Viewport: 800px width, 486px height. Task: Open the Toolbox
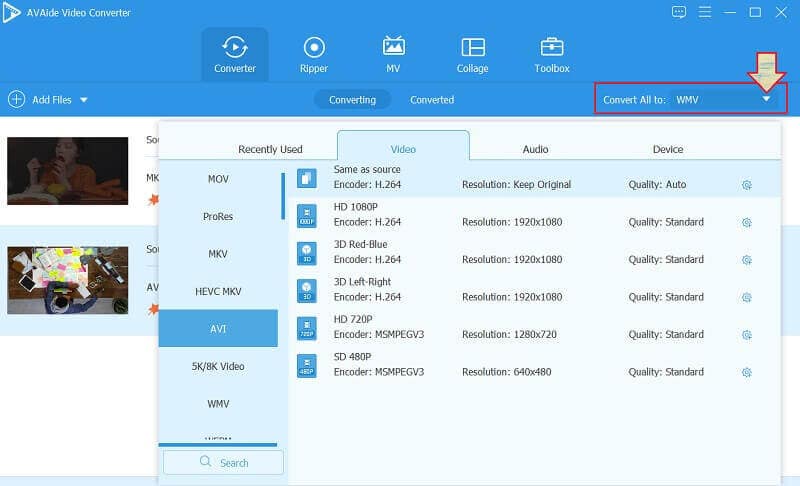pyautogui.click(x=552, y=55)
